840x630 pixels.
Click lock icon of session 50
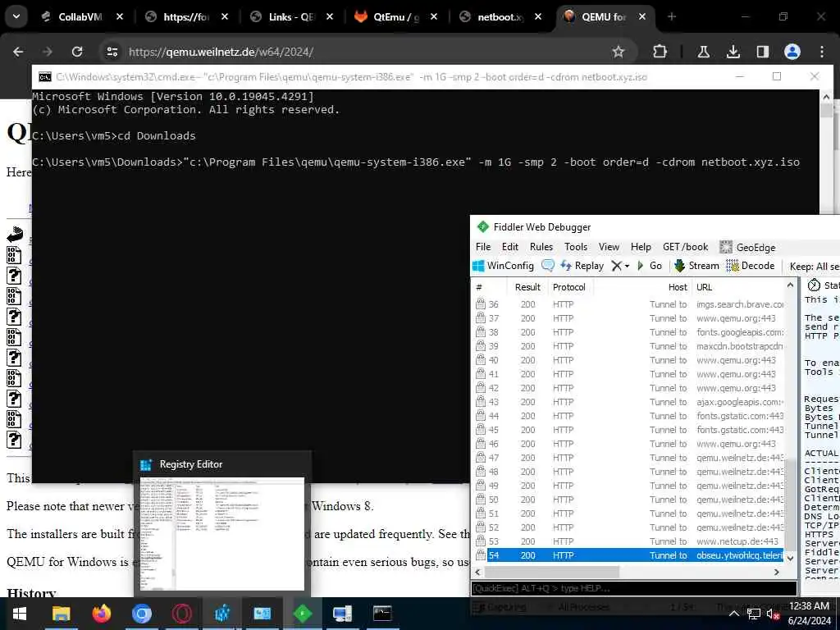[x=481, y=499]
